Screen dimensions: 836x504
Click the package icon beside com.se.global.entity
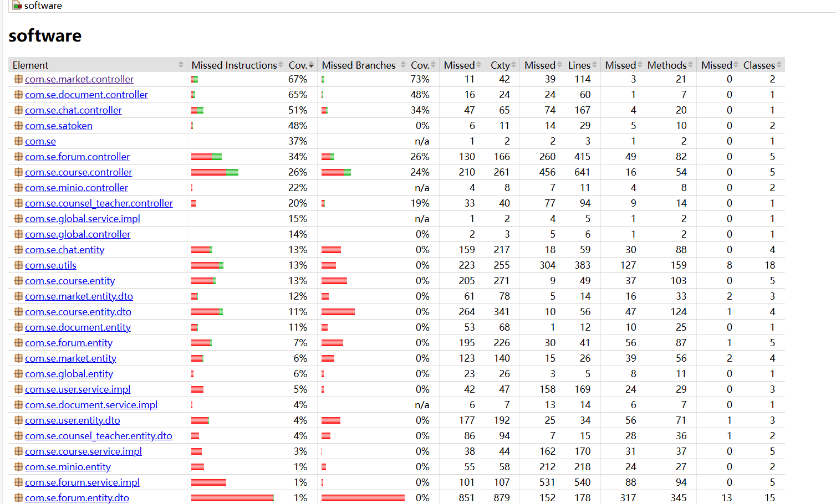point(18,374)
